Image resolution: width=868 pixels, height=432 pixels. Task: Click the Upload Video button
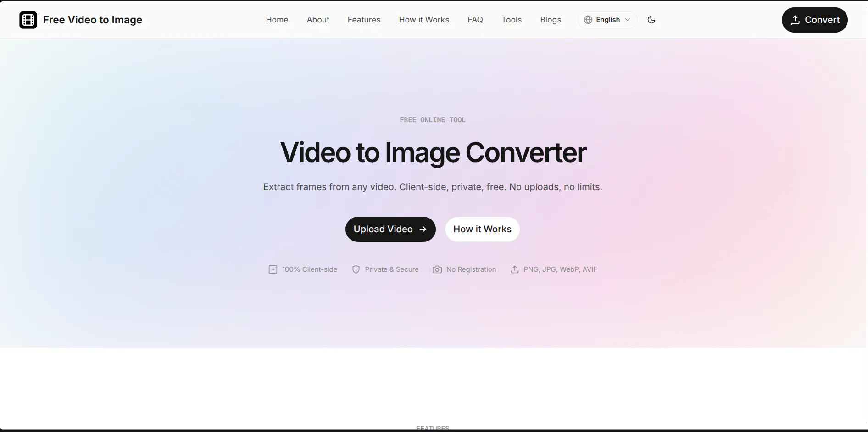tap(390, 229)
